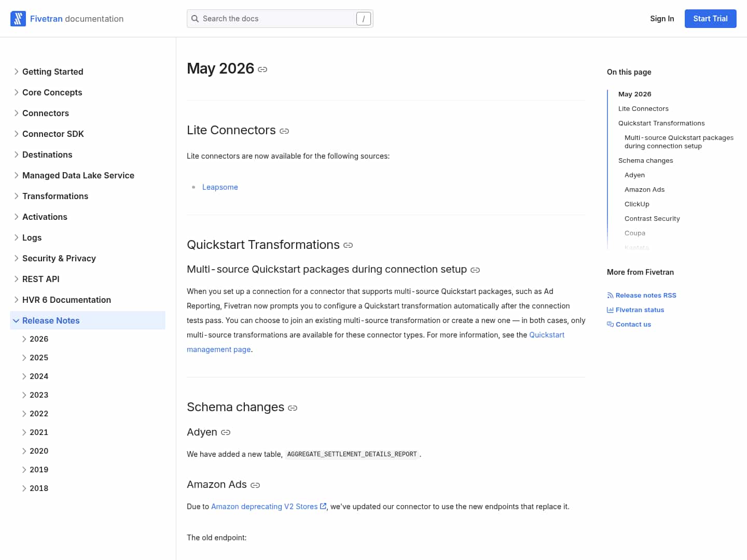Collapse the Release Notes section
The height and width of the screenshot is (560, 747).
pyautogui.click(x=16, y=320)
